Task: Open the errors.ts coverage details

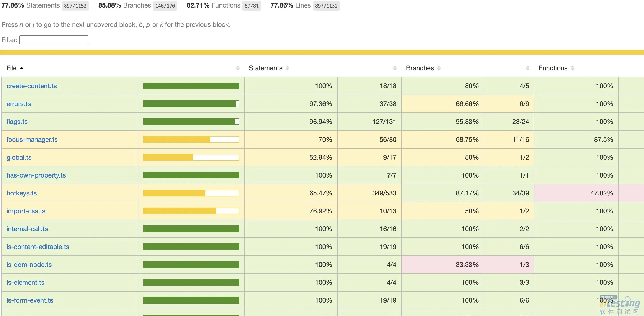Action: tap(19, 104)
